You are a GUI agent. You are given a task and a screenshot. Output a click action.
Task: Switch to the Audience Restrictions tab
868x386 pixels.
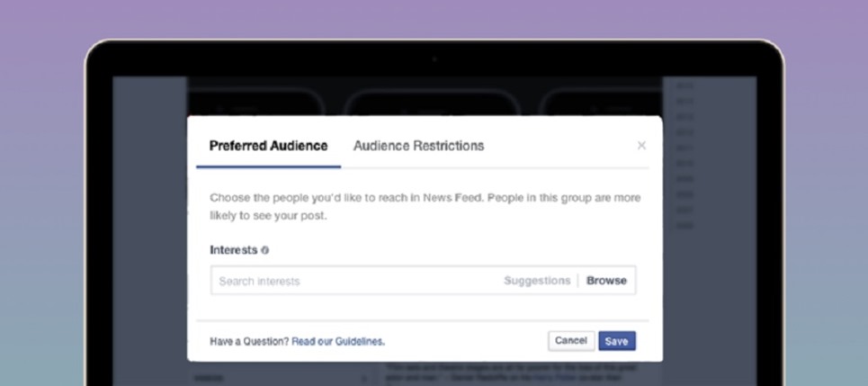click(418, 146)
